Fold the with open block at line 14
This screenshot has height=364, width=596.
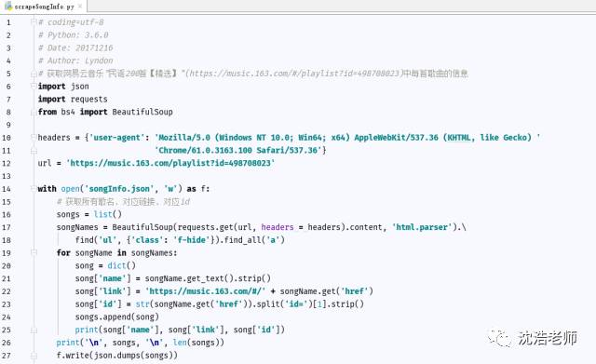pyautogui.click(x=34, y=189)
